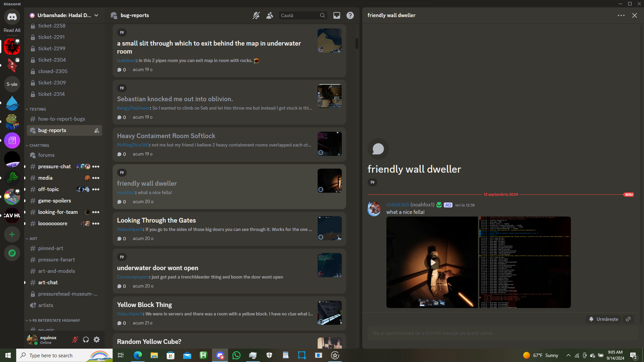Collapse the CHATTING channel category
This screenshot has height=362, width=644.
click(x=39, y=145)
